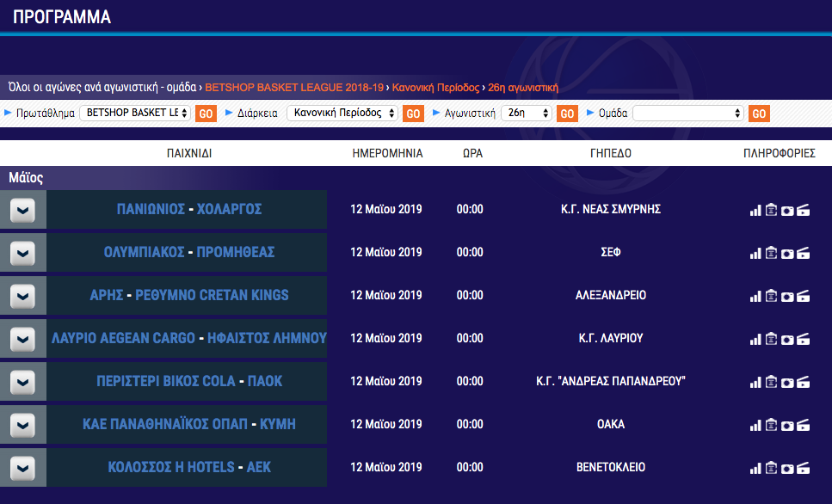Open clipboard report icon for ΠΑΝΙΩΝΙΟΣ - ΧΟΛΑΡΓΟΣ
The image size is (832, 504).
pos(772,209)
